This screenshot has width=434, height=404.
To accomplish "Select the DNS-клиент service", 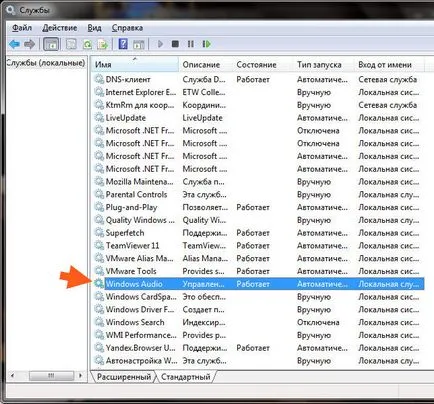I will [x=128, y=79].
